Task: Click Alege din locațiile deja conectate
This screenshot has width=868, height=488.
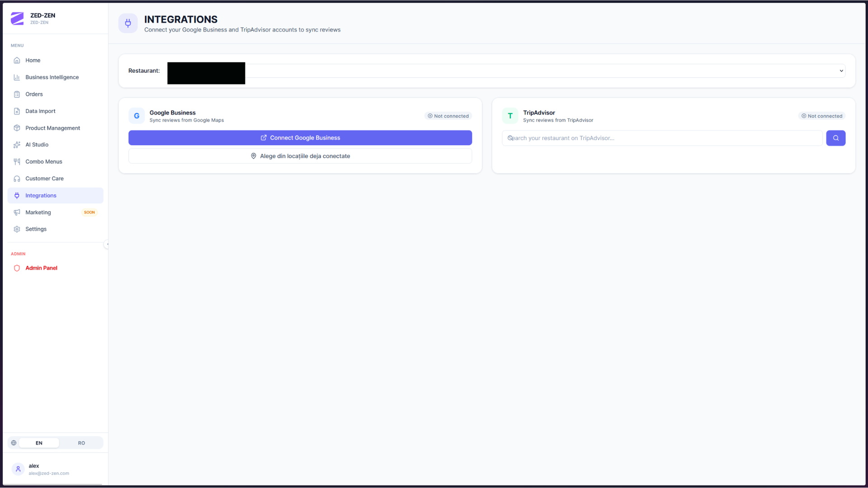Action: [x=300, y=156]
